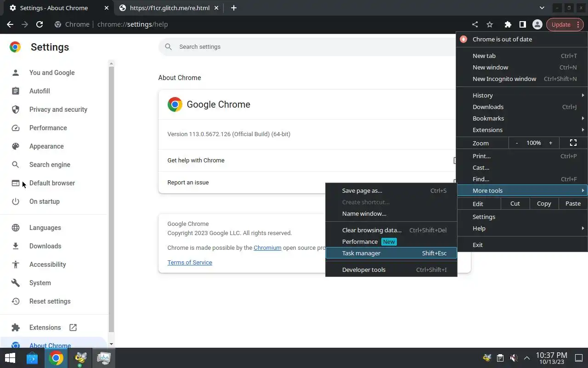This screenshot has height=368, width=588.
Task: Choose Print... from the menu
Action: 522,156
